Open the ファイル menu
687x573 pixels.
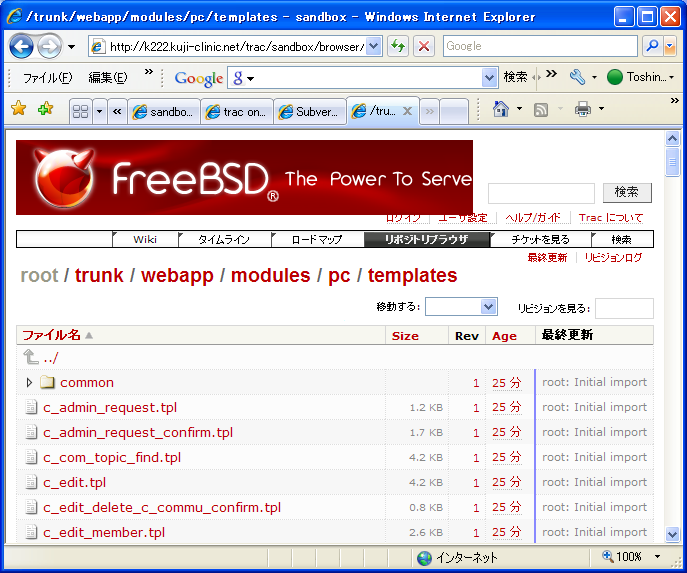pyautogui.click(x=47, y=78)
